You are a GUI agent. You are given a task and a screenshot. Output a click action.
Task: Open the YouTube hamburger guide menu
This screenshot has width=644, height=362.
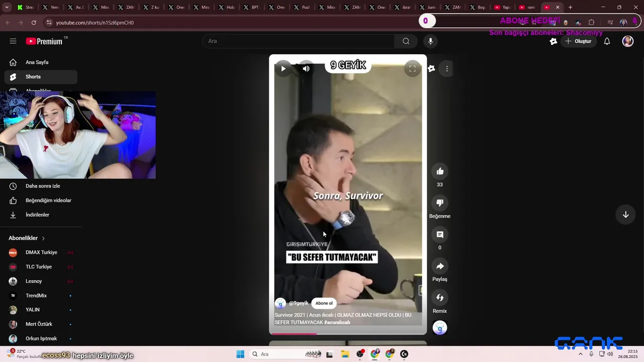click(13, 41)
